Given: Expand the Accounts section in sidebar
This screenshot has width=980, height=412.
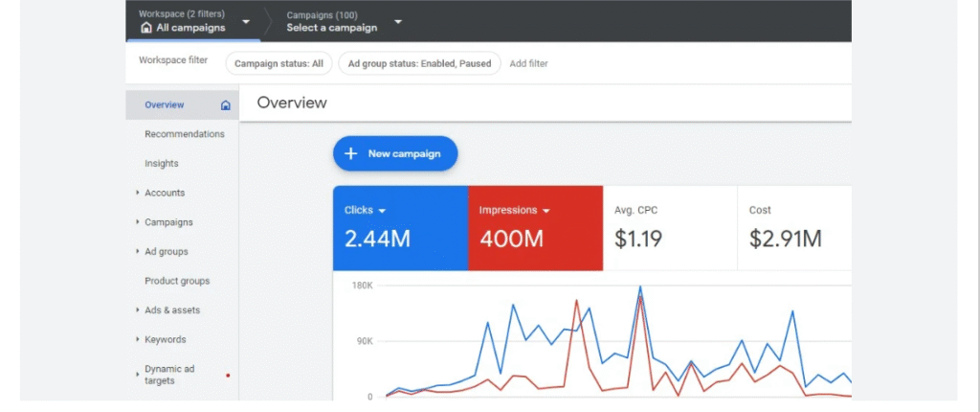Looking at the screenshot, I should [x=138, y=194].
